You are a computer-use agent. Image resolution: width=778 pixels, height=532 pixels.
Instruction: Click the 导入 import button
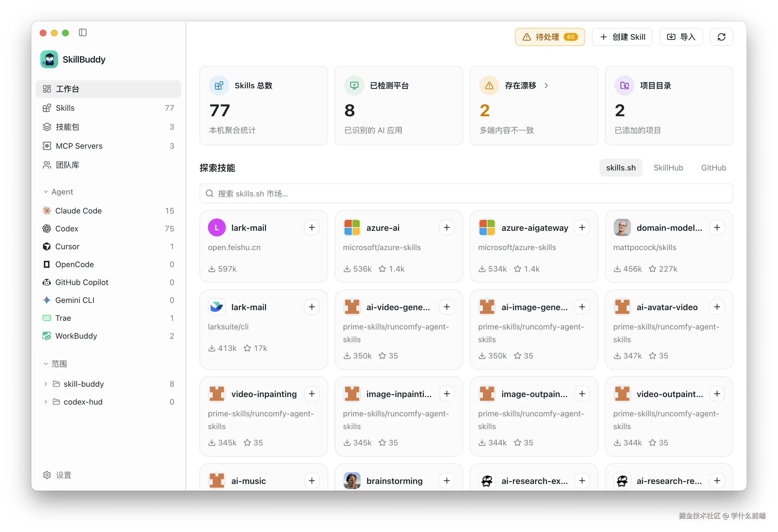pyautogui.click(x=681, y=37)
